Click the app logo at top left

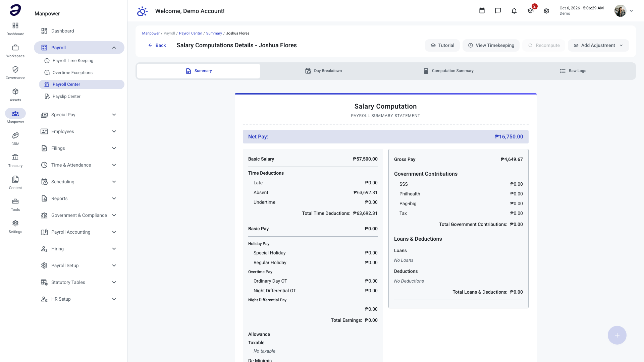(x=15, y=10)
